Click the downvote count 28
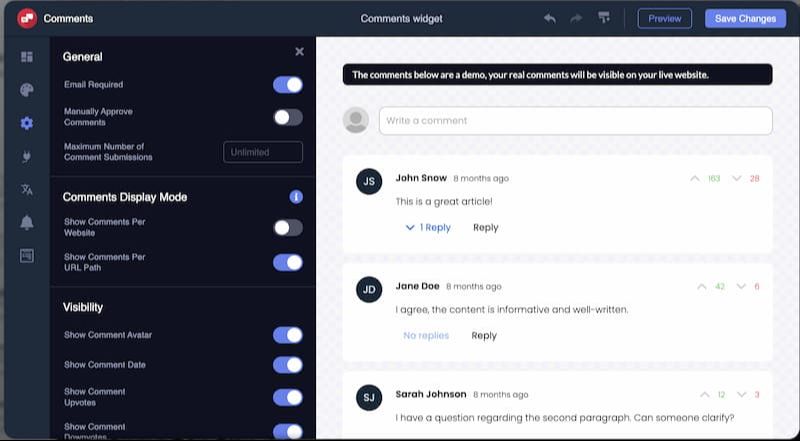The image size is (800, 441). pos(755,179)
